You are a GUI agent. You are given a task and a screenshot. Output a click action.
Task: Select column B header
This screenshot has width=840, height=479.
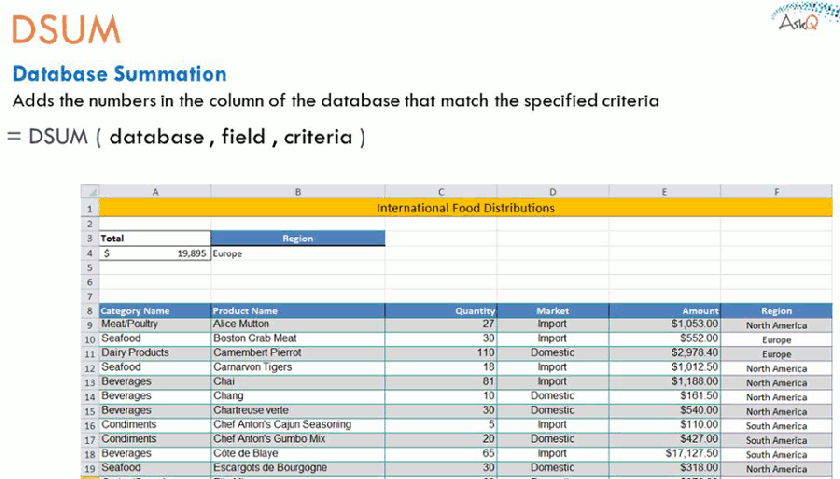[297, 191]
